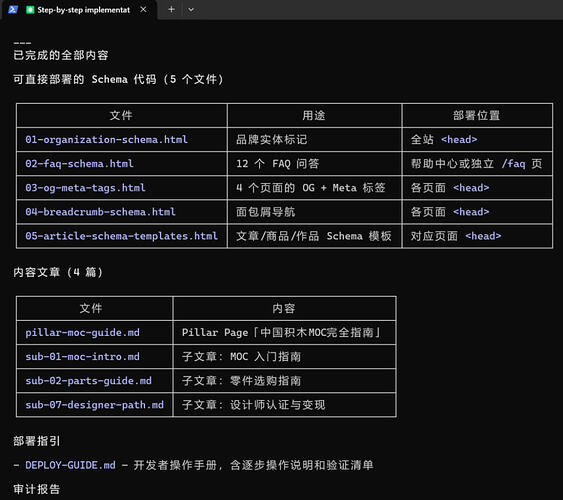Click the heading 已完成的全部内容
The image size is (563, 500).
61,55
